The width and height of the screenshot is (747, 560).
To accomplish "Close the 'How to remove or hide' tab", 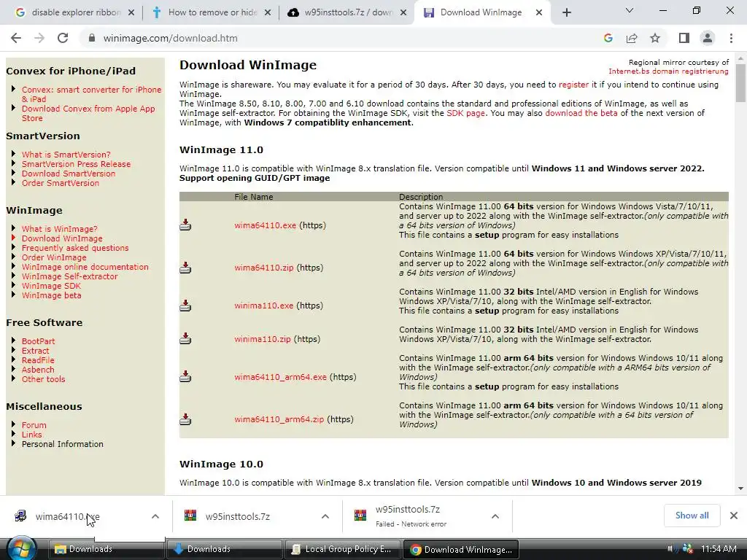I will point(268,12).
